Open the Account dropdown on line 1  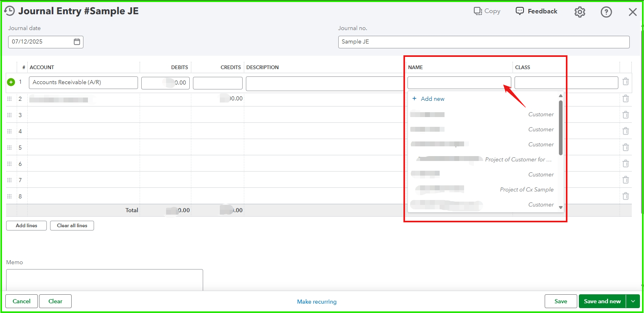coord(83,83)
